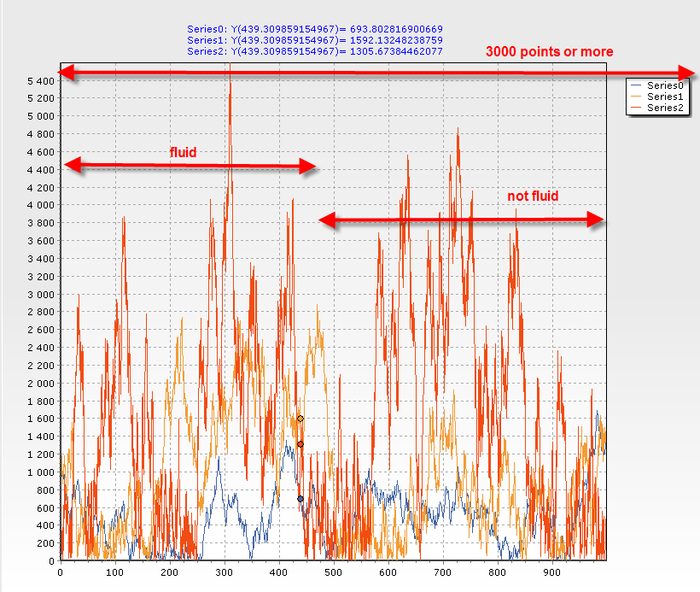
Task: Click the 4 600 y-axis label
Action: (41, 152)
